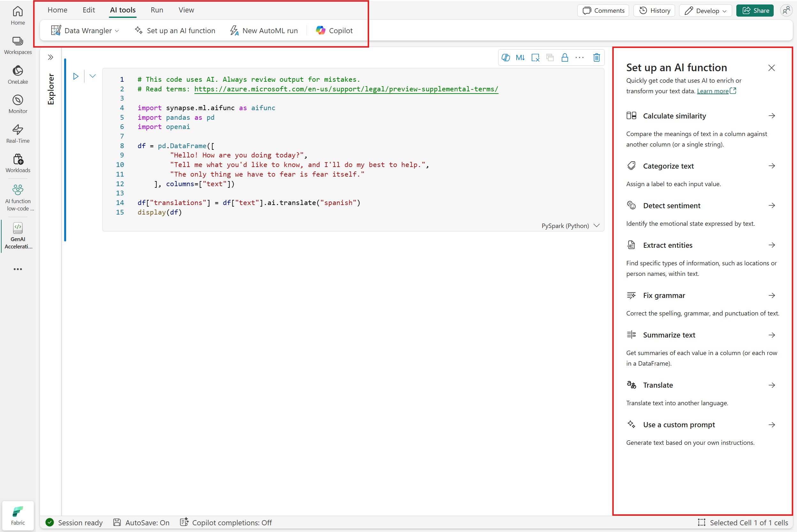This screenshot has height=532, width=797.
Task: Follow the Learn more link
Action: (x=716, y=91)
